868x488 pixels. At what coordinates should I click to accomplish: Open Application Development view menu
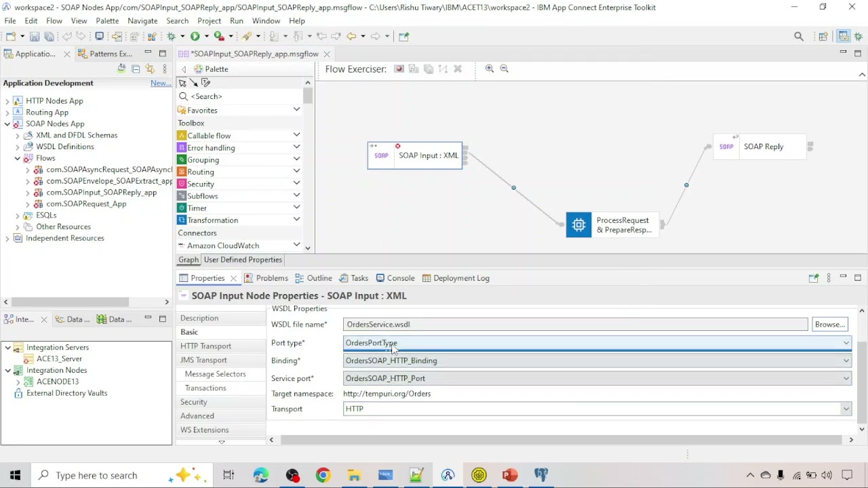point(164,69)
